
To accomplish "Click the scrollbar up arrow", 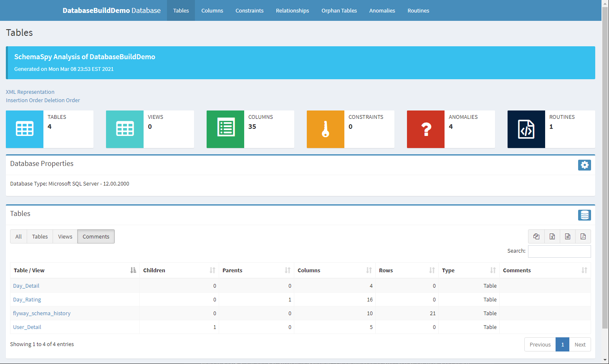I will tap(605, 3).
